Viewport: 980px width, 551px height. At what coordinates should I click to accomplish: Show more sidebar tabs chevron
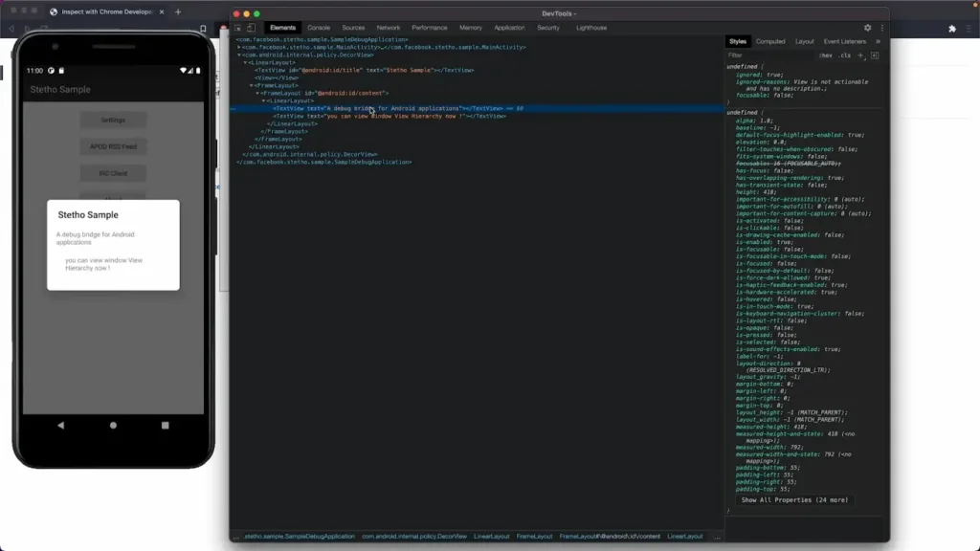pos(879,41)
